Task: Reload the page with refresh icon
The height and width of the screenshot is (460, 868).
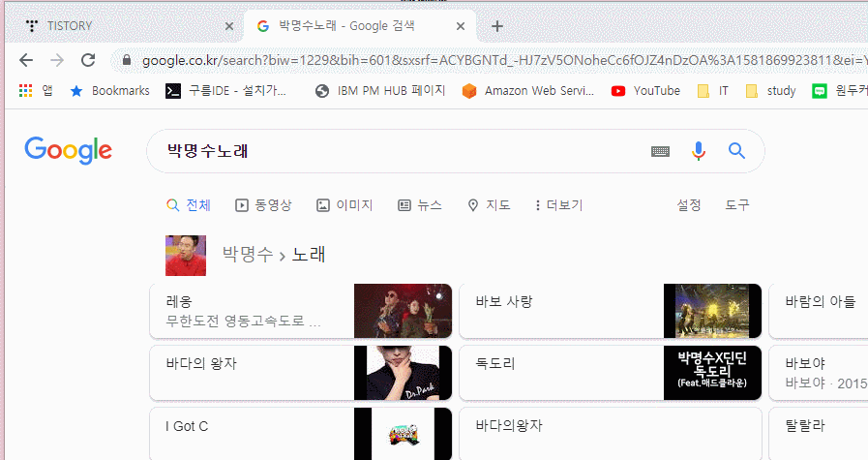Action: [88, 60]
